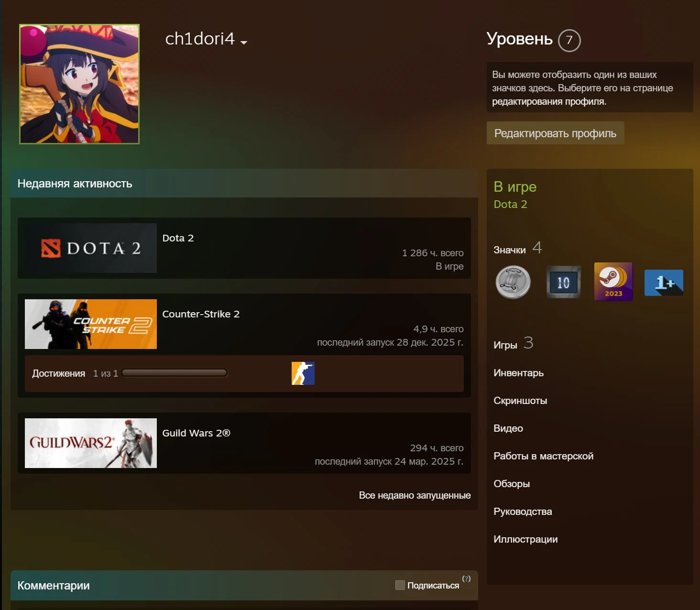
Task: Click the Counter-Strike 2 achievements progress bar
Action: click(x=175, y=373)
